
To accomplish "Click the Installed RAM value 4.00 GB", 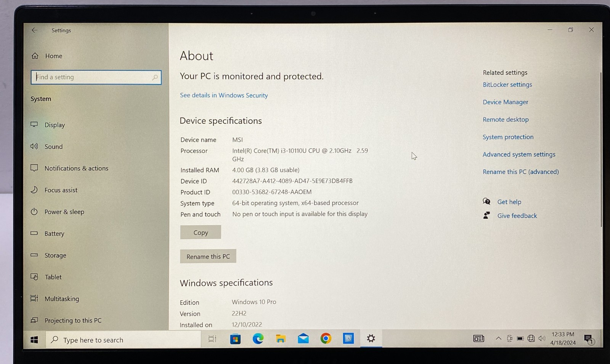I will pos(266,170).
